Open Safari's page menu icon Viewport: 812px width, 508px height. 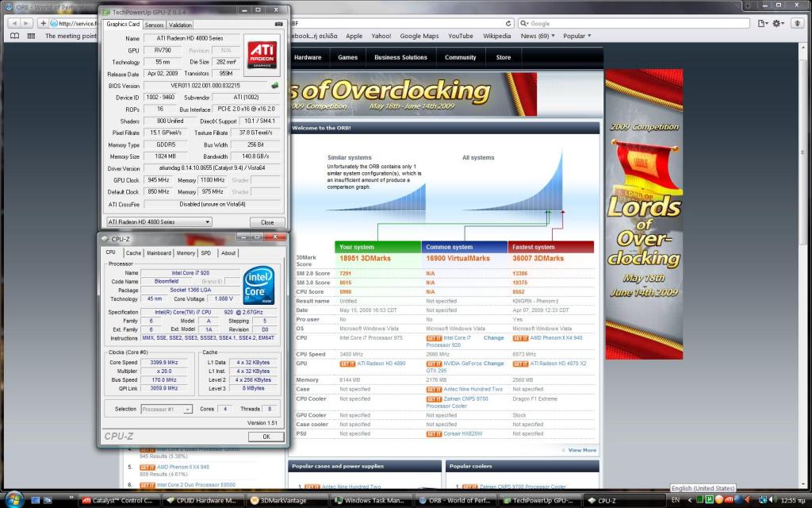[762, 23]
